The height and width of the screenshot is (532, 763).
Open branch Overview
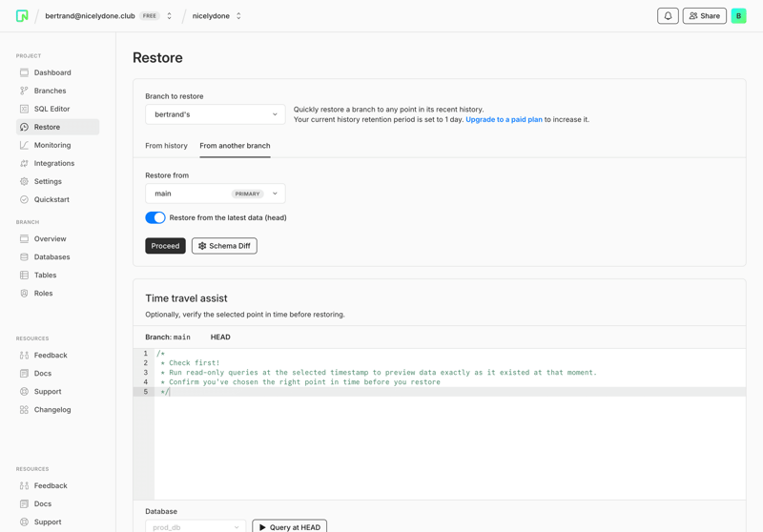tap(57, 238)
